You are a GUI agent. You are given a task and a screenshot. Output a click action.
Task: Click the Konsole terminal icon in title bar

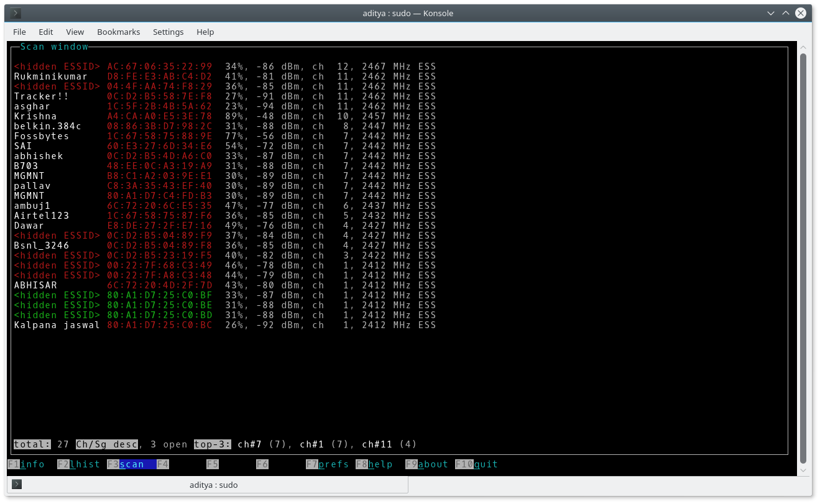coord(16,13)
